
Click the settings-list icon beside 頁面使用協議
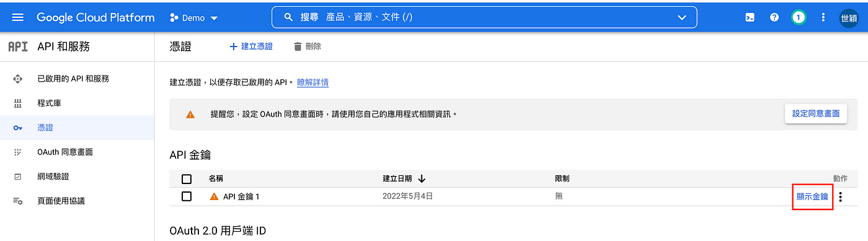[18, 201]
